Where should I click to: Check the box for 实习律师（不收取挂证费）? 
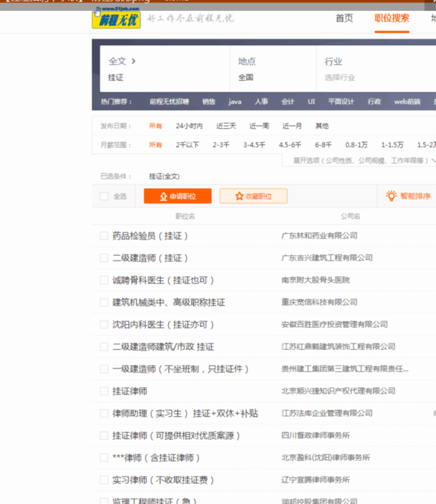click(x=104, y=480)
